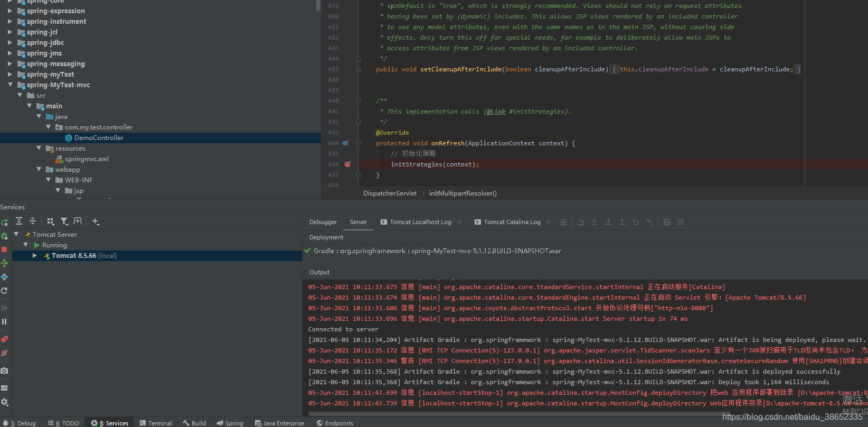Open the Group By menu in Services toolbar
Screen dimensions: 868x427
pyautogui.click(x=51, y=221)
